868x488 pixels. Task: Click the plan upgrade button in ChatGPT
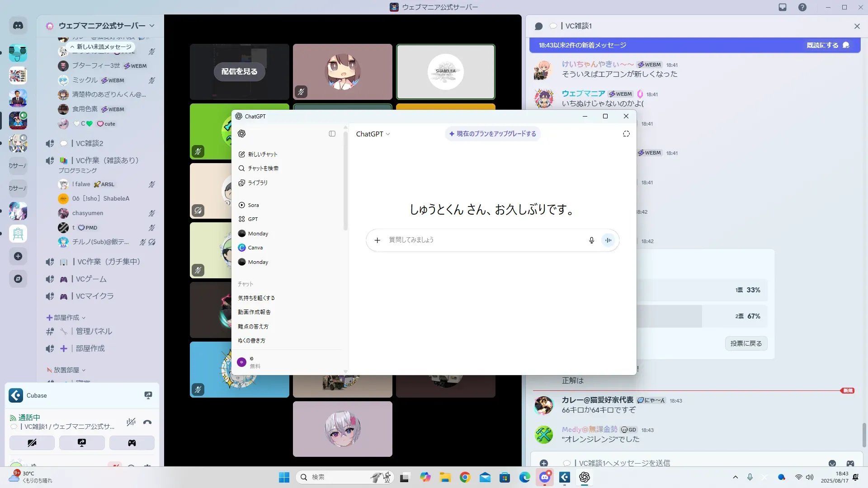pyautogui.click(x=492, y=134)
